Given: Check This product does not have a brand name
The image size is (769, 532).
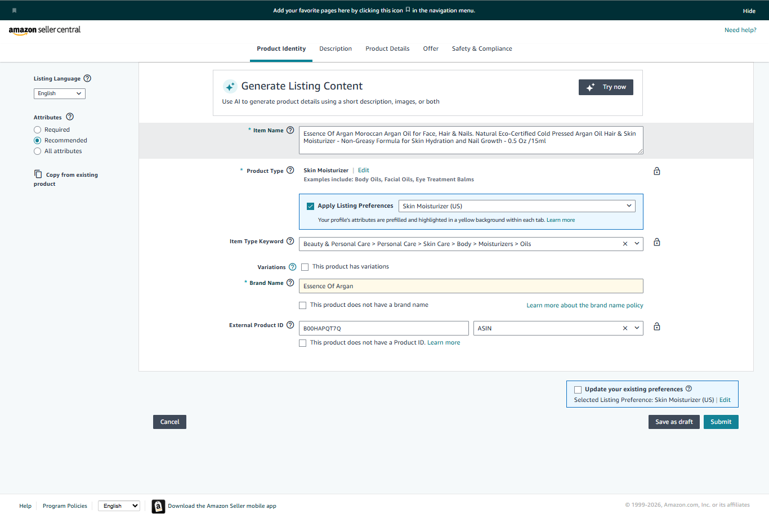Looking at the screenshot, I should [x=303, y=305].
